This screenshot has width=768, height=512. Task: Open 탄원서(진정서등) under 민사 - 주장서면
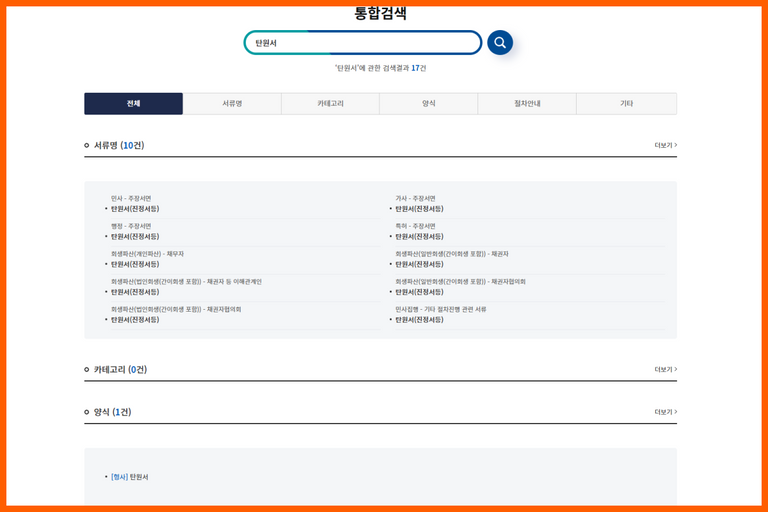[135, 209]
